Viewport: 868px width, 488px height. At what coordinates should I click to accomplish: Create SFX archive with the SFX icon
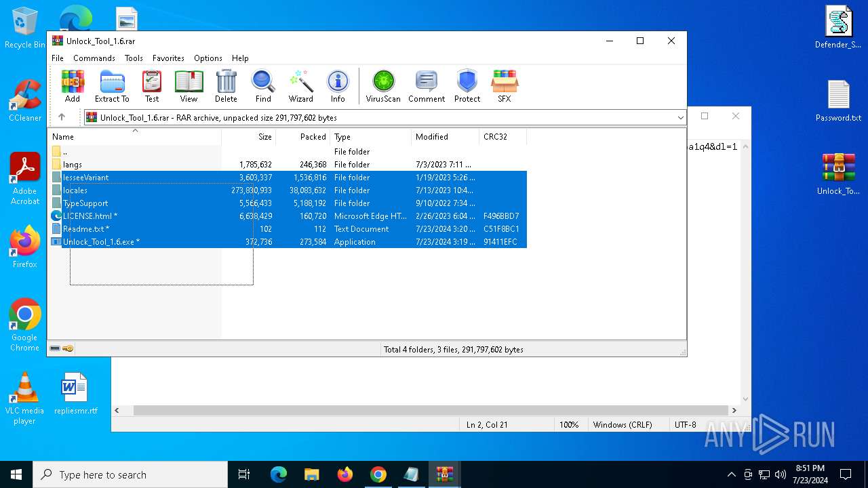(x=505, y=86)
